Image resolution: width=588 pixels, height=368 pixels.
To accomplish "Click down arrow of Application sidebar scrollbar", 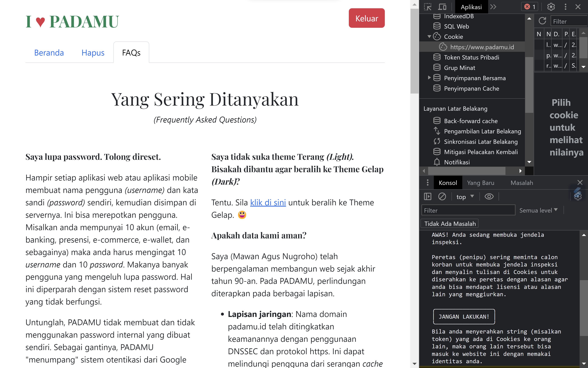I will 529,162.
